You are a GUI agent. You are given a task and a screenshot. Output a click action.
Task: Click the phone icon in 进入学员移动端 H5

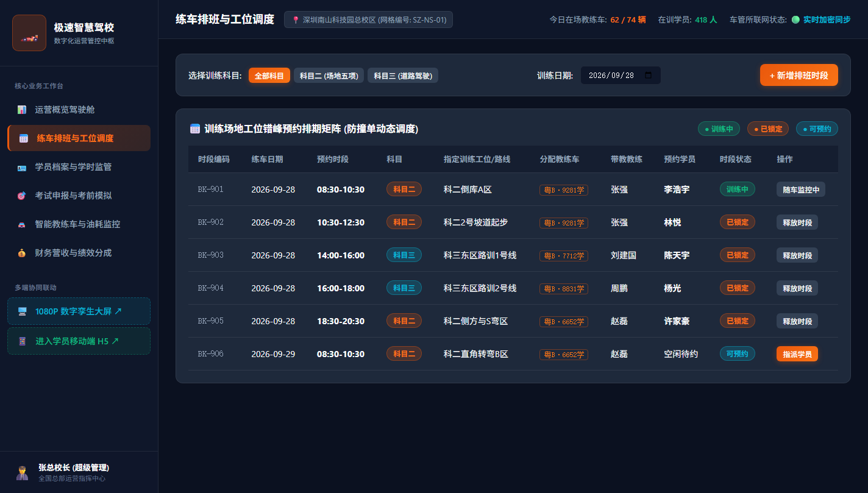23,341
